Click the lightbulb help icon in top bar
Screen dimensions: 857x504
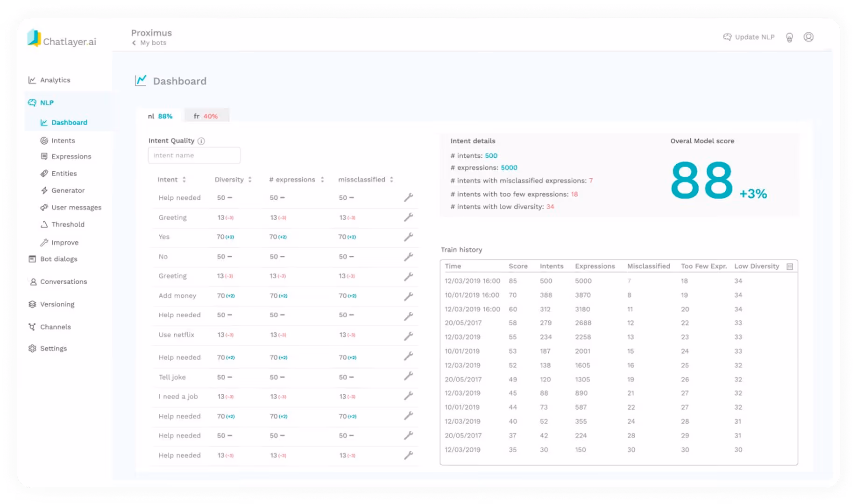790,38
